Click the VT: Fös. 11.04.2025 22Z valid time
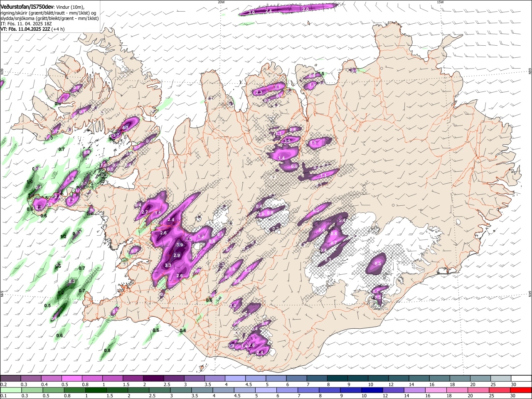 [x=25, y=29]
